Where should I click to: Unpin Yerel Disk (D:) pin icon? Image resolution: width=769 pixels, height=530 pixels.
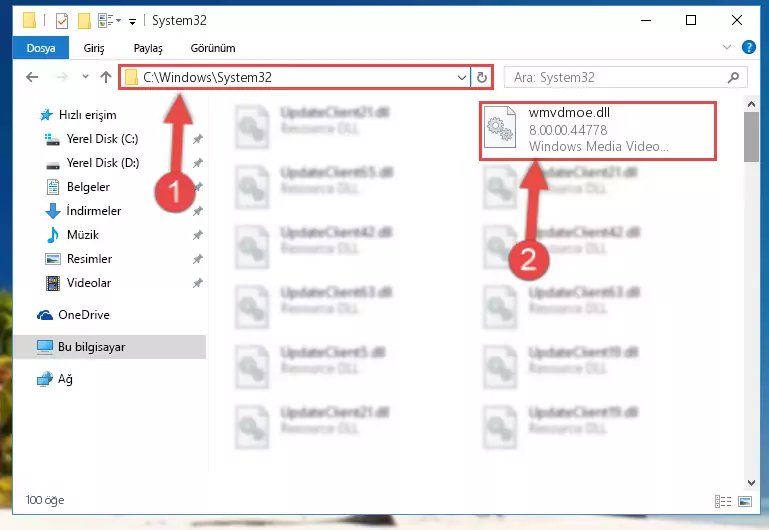point(198,163)
